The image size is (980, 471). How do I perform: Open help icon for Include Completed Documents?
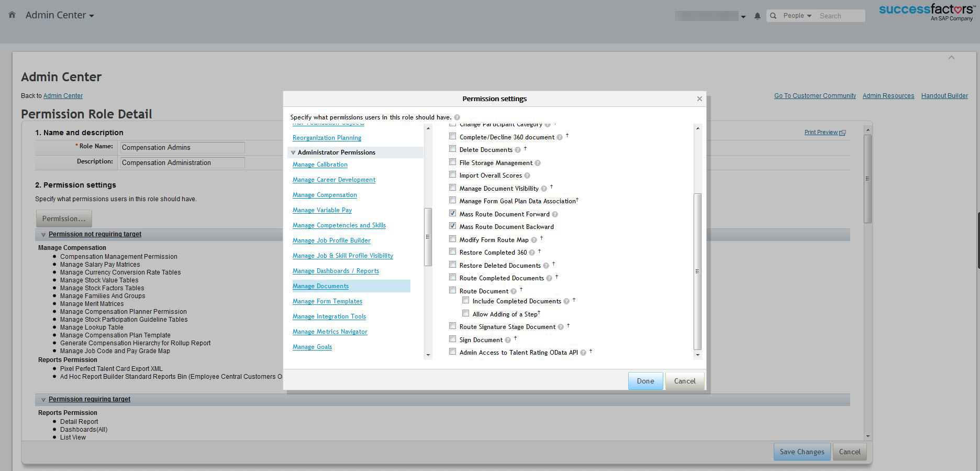[x=566, y=301]
